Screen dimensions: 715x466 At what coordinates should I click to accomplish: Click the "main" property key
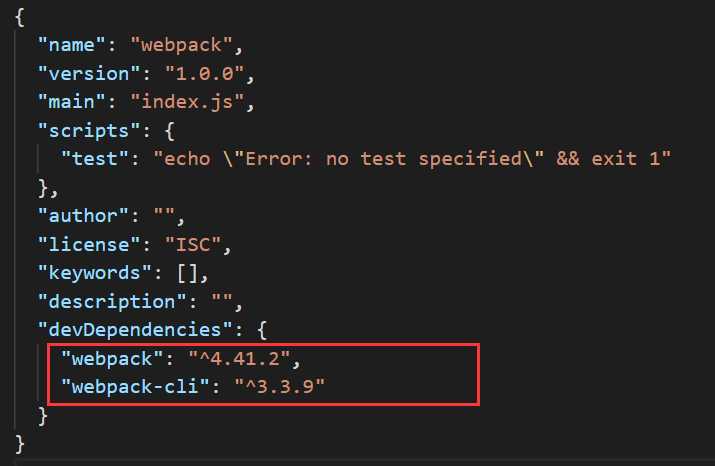pos(72,102)
